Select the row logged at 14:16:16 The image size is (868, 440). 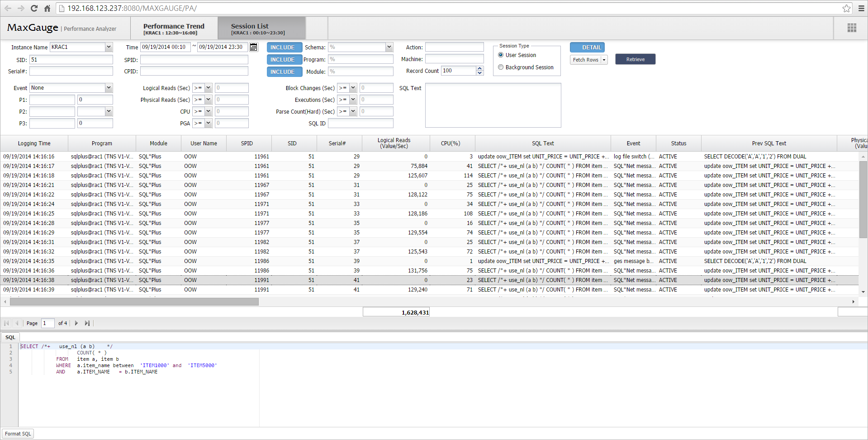[430, 157]
